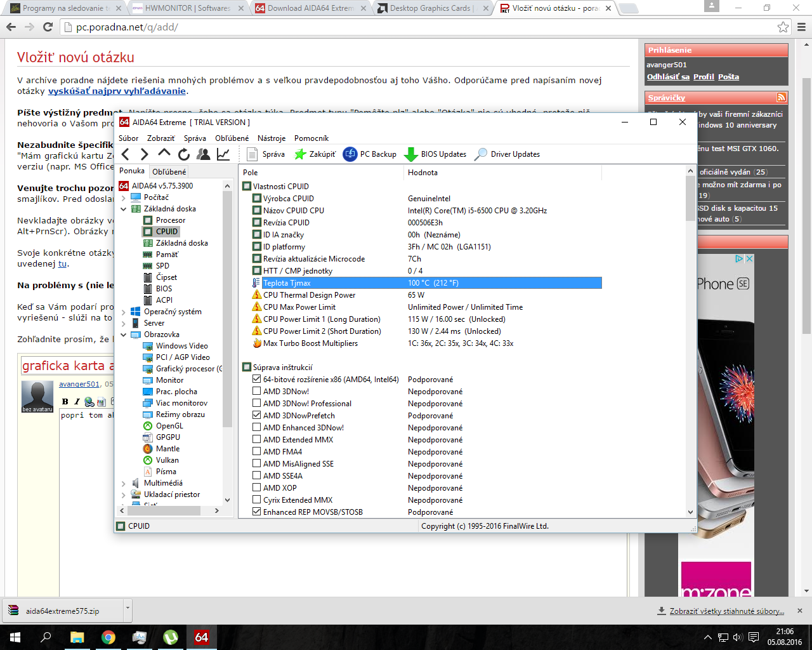Toggle 64-bitové rozšírenie x86 checkbox
The width and height of the screenshot is (812, 650).
(x=257, y=380)
